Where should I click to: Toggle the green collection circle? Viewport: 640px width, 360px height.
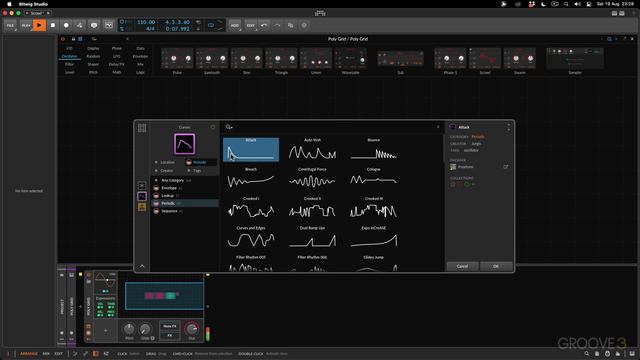[x=467, y=184]
